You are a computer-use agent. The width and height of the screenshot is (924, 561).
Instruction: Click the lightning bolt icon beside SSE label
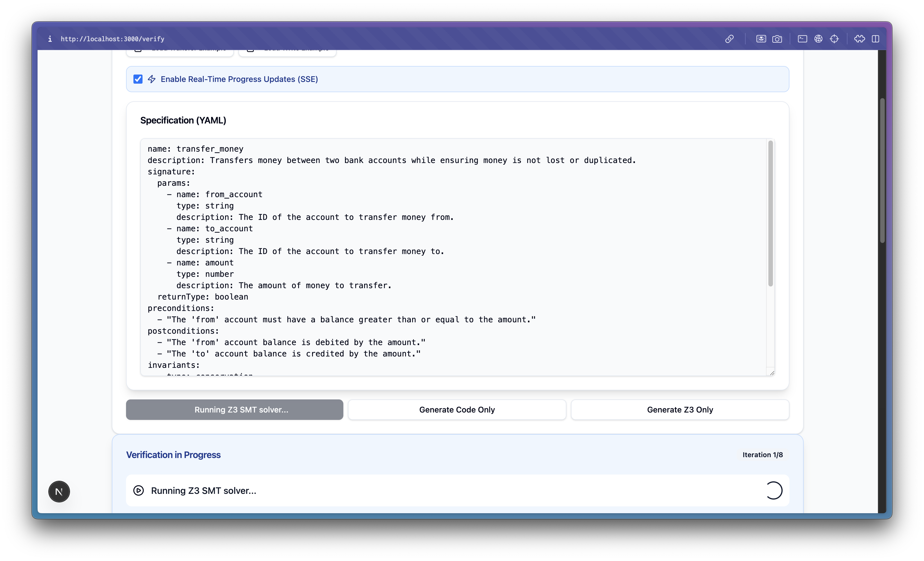pos(152,79)
